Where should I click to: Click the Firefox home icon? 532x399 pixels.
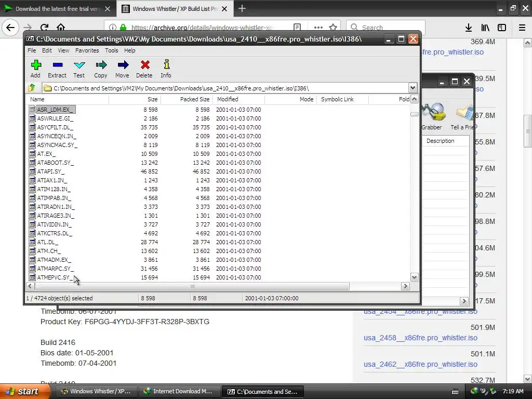click(61, 28)
